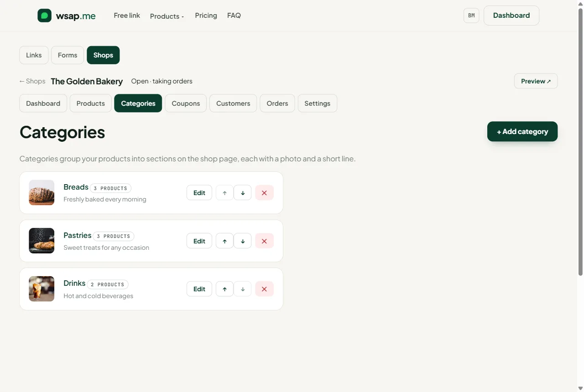Open the shop Settings tab
The width and height of the screenshot is (584, 392).
coord(318,103)
